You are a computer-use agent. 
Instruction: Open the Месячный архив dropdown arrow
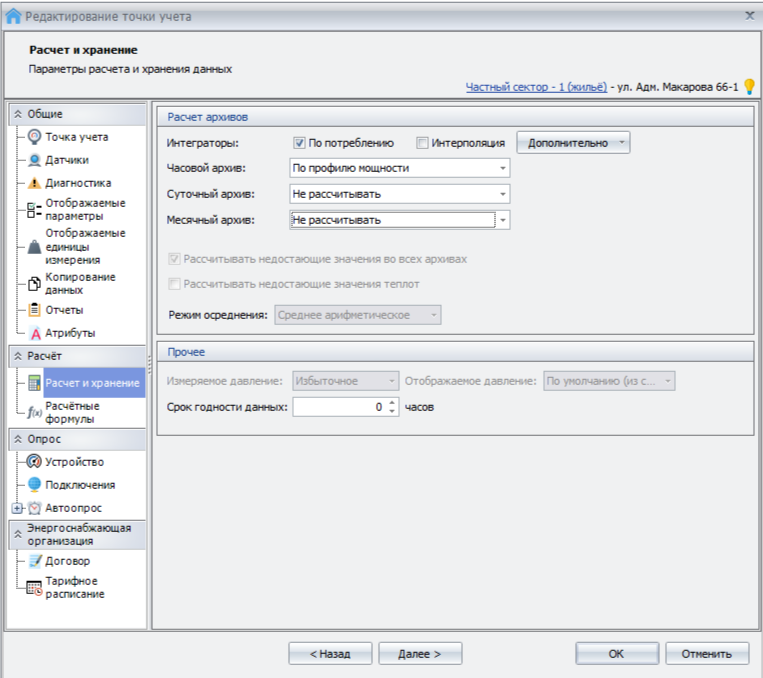tap(502, 220)
